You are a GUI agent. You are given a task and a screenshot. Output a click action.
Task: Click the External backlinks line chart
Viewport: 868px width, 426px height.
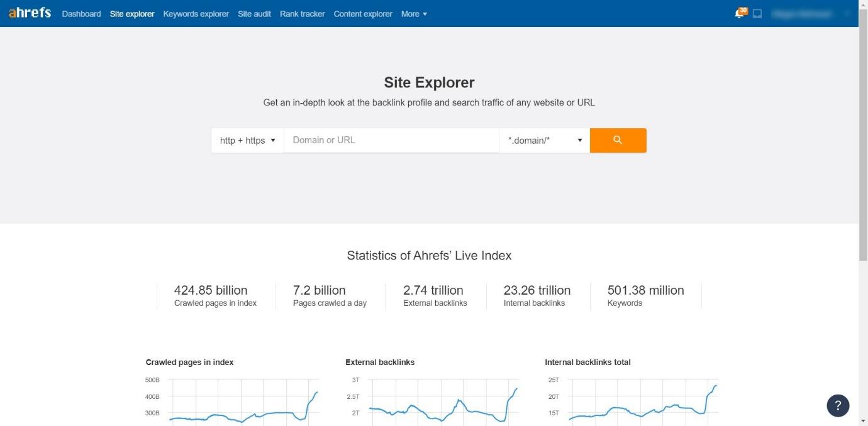(443, 401)
